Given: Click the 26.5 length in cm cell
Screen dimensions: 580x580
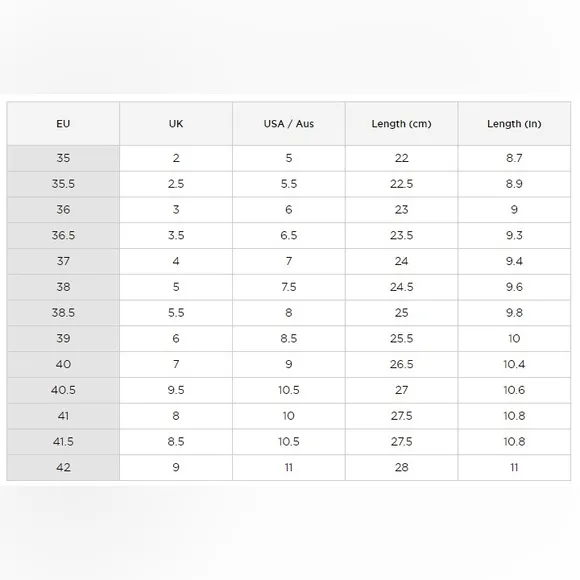Looking at the screenshot, I should 402,364.
